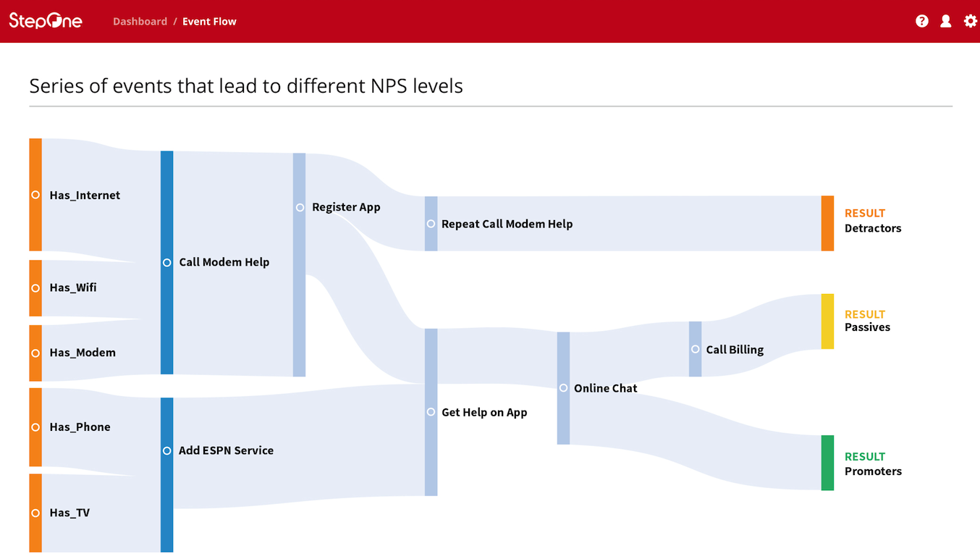Viewport: 980px width, 559px height.
Task: Select the green Promoters result bar
Action: pyautogui.click(x=827, y=463)
